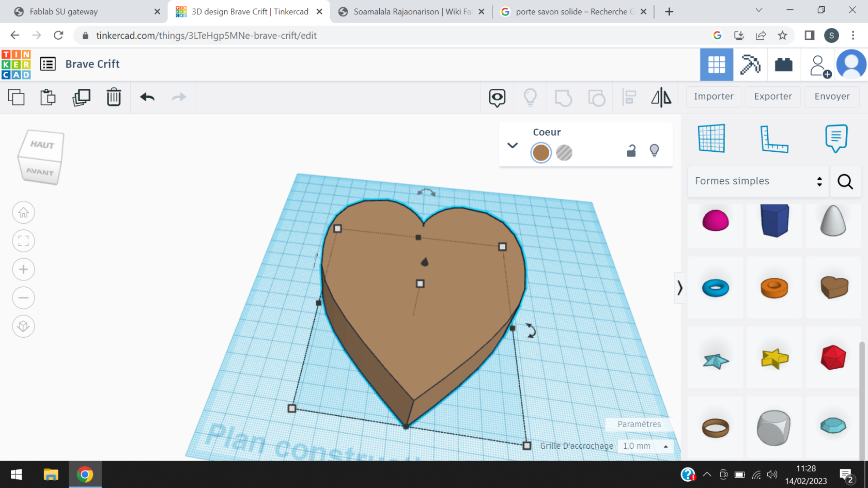Click the shape search magnifier icon

coord(845,181)
